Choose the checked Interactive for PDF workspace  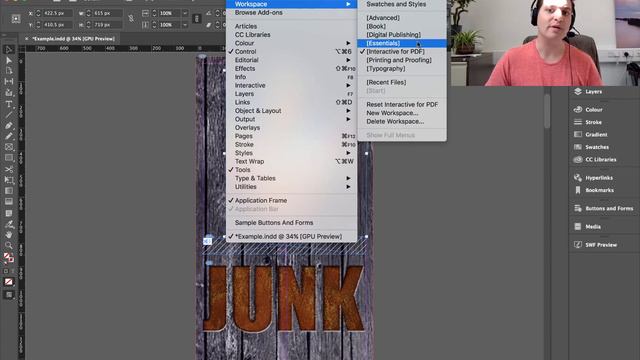click(402, 52)
